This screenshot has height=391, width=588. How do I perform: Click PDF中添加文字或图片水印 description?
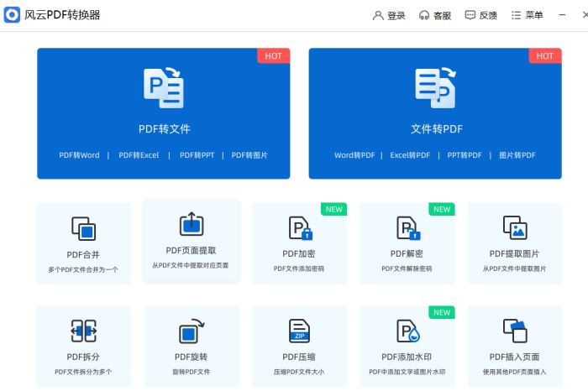407,372
